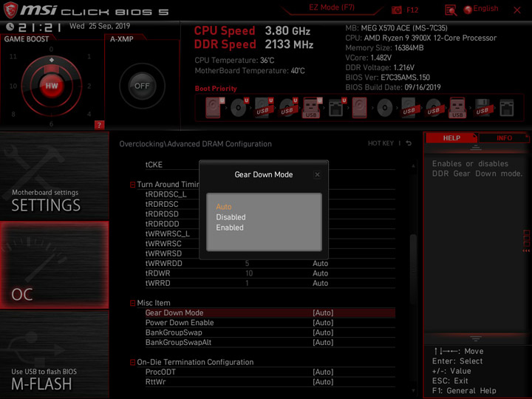Switch to the HELP tab

(451, 137)
